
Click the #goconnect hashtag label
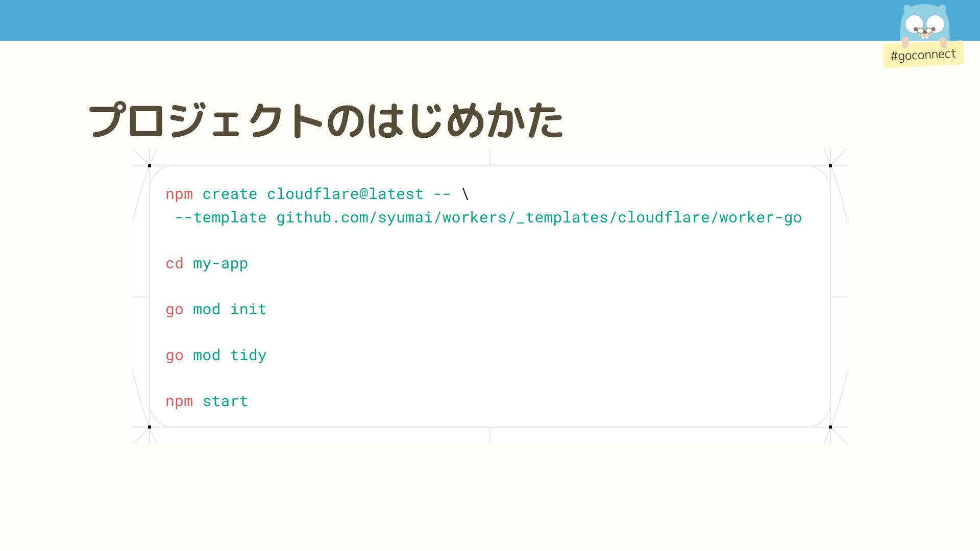pos(923,55)
